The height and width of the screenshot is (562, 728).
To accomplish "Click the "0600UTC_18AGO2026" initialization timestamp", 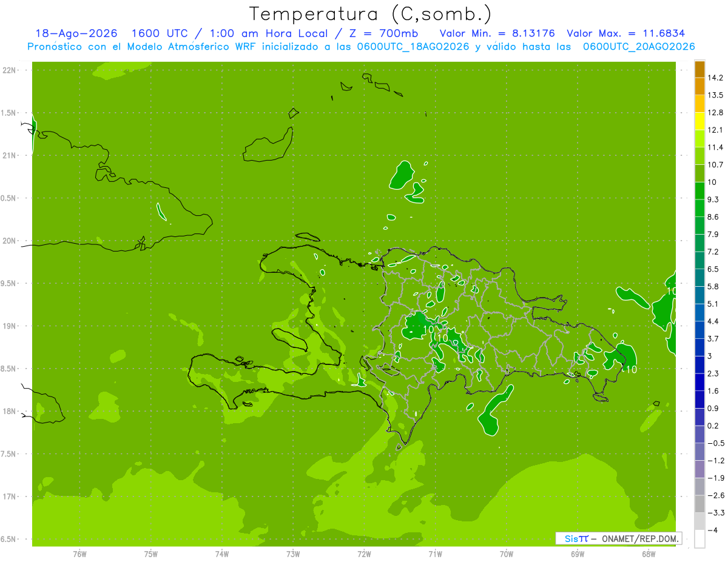I will tap(413, 47).
